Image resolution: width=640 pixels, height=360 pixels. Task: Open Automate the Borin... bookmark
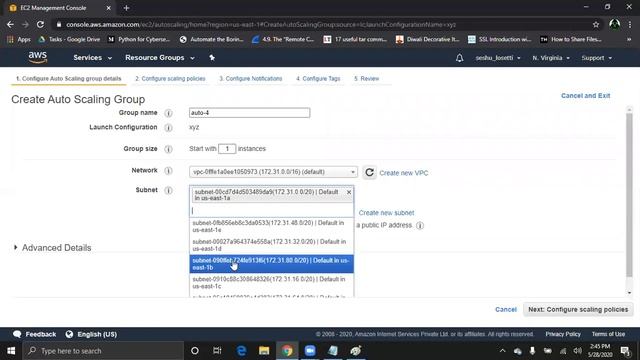pyautogui.click(x=211, y=40)
